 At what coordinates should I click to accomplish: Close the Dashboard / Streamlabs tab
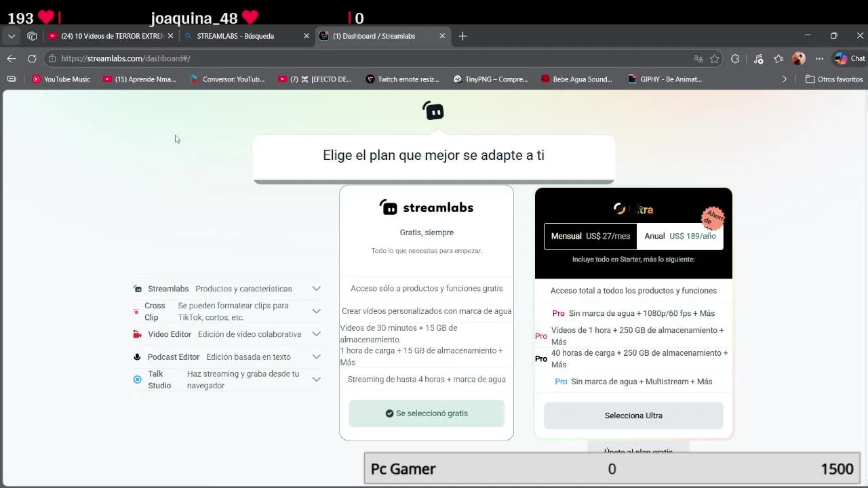click(443, 36)
